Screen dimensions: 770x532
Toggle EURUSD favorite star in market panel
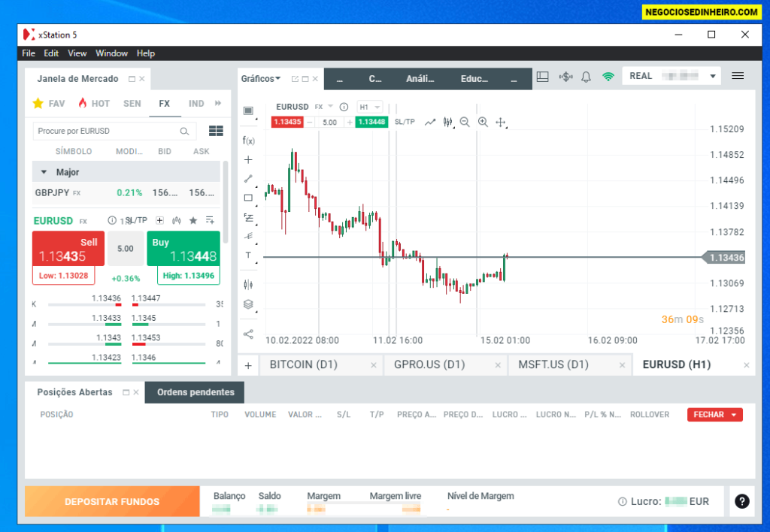193,220
